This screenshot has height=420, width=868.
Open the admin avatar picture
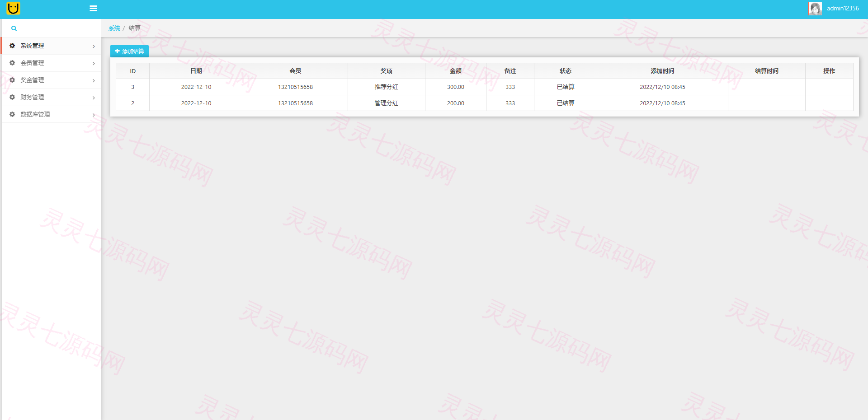[815, 9]
